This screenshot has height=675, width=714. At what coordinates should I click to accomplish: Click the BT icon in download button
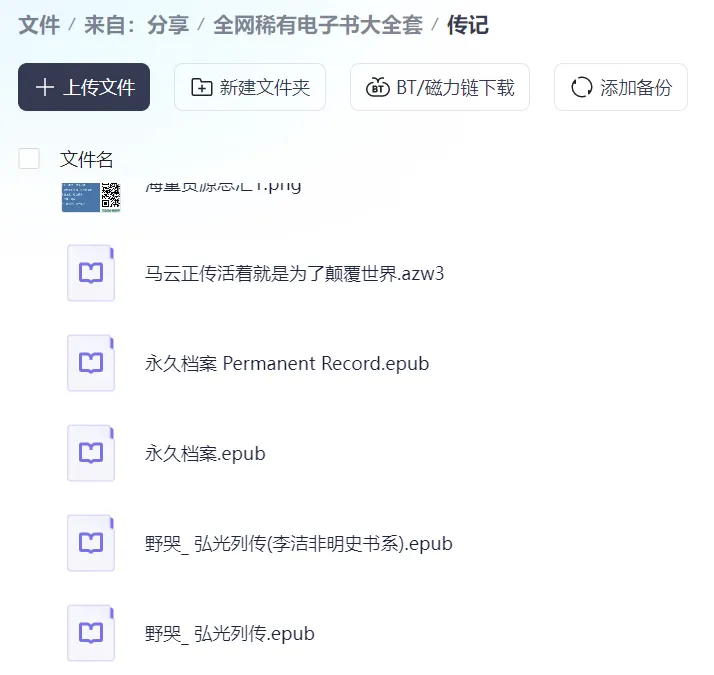(378, 87)
